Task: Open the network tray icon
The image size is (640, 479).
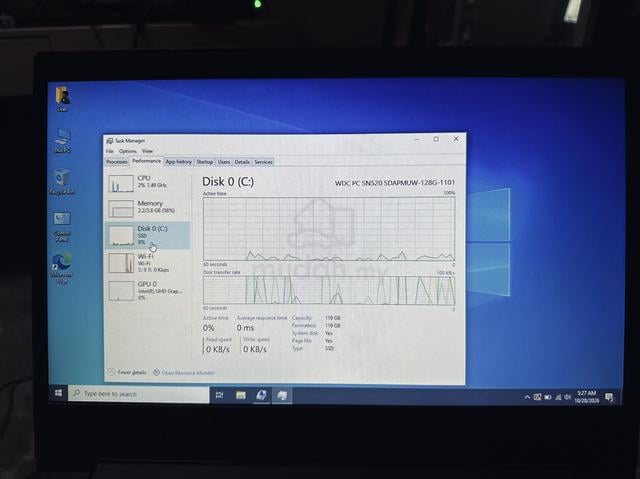Action: [558, 397]
